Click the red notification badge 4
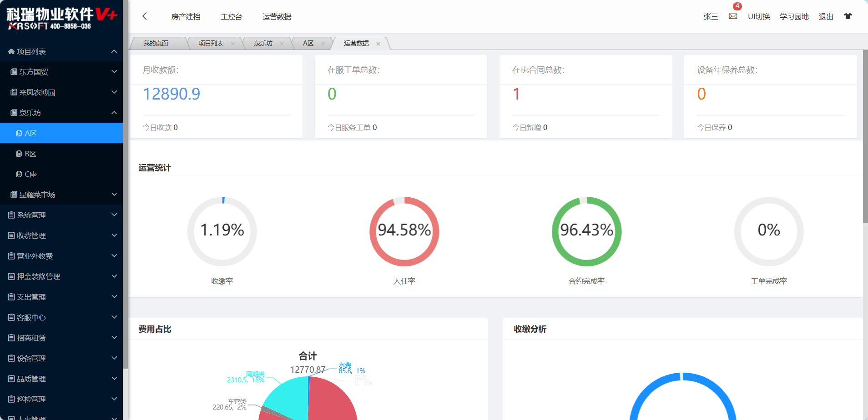 (737, 6)
